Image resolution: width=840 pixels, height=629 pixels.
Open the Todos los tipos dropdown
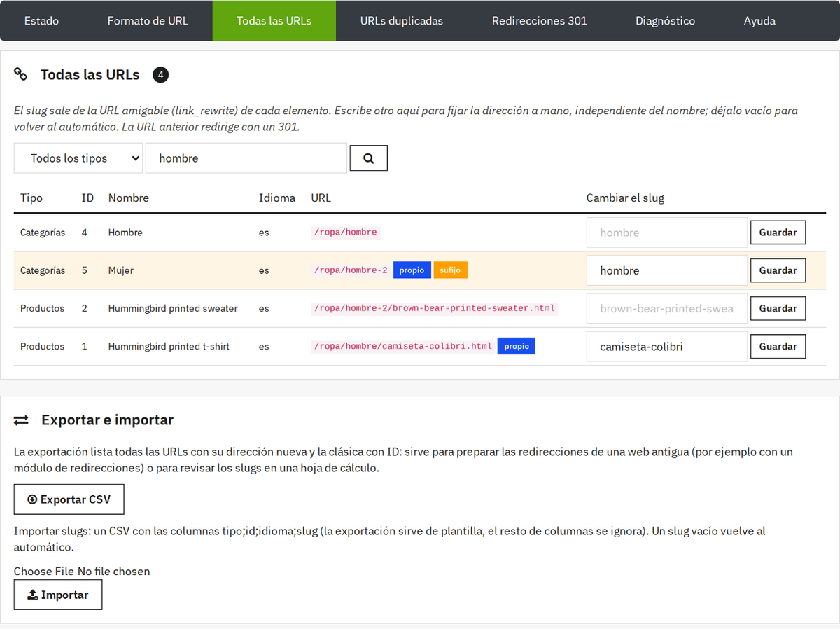coord(78,158)
